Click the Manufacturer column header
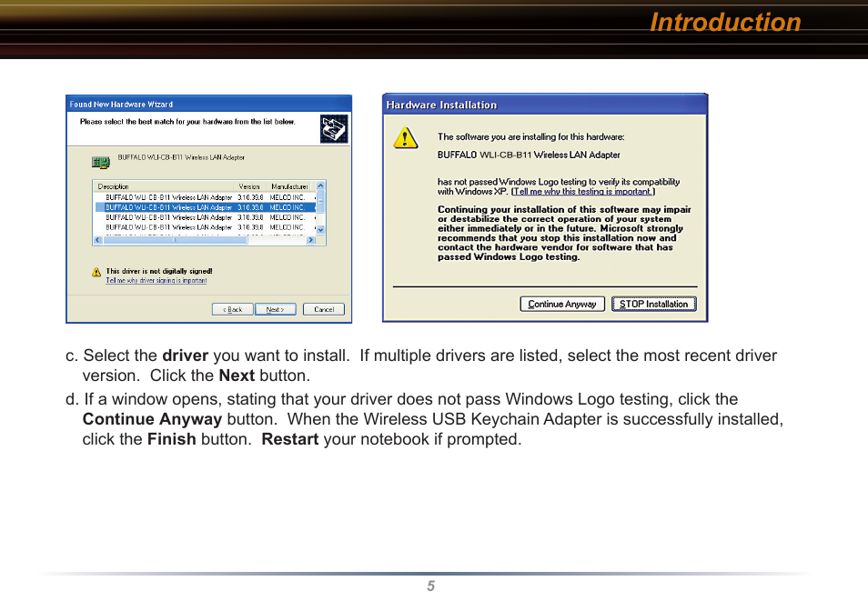The image size is (868, 601). click(x=290, y=186)
